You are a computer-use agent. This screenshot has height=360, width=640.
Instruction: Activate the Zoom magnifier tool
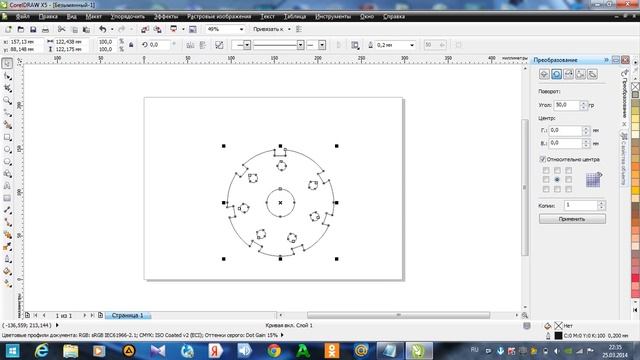[7, 100]
